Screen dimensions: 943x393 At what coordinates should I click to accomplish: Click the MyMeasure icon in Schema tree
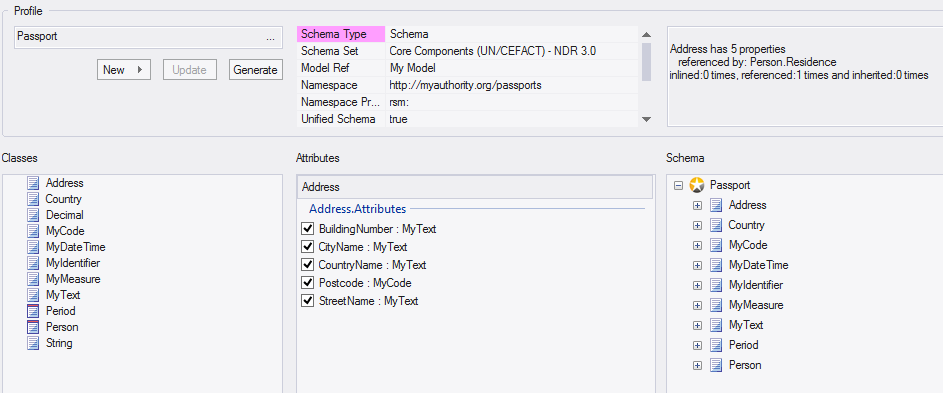pyautogui.click(x=716, y=305)
